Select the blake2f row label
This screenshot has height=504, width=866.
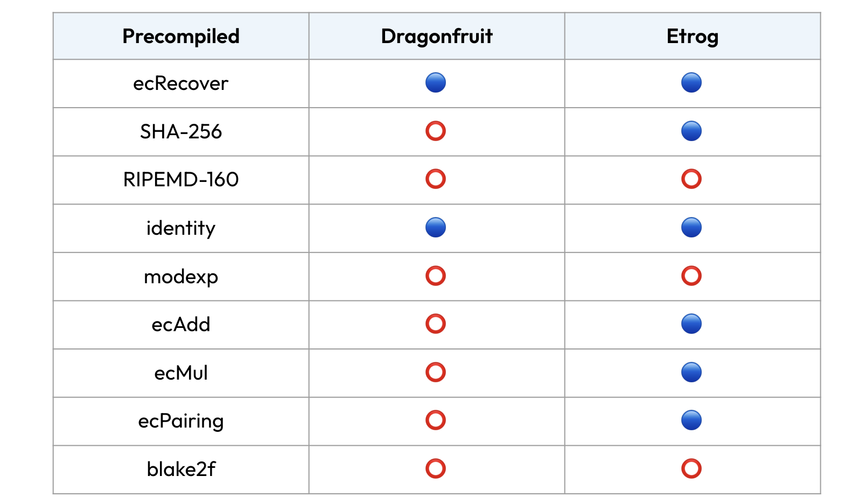click(x=181, y=470)
